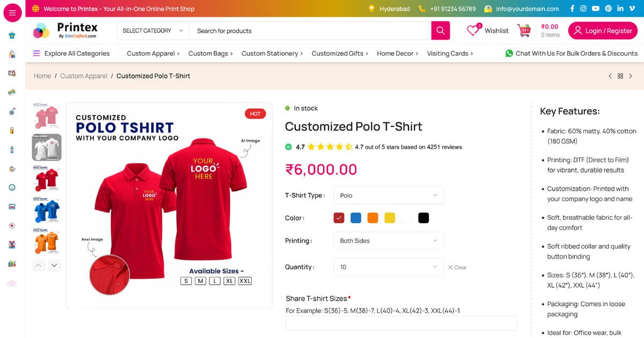Image resolution: width=644 pixels, height=338 pixels.
Task: Open the shopping cart icon
Action: coord(524,31)
